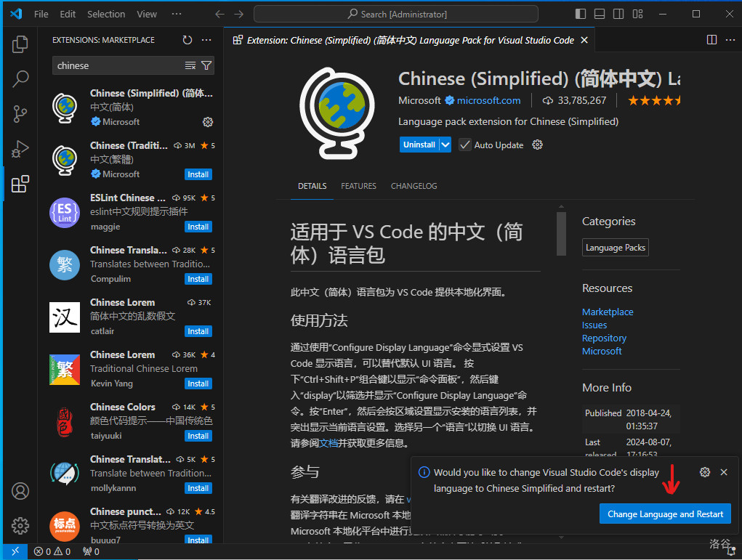The height and width of the screenshot is (560, 742).
Task: Open the remote window indicator
Action: pos(15,551)
